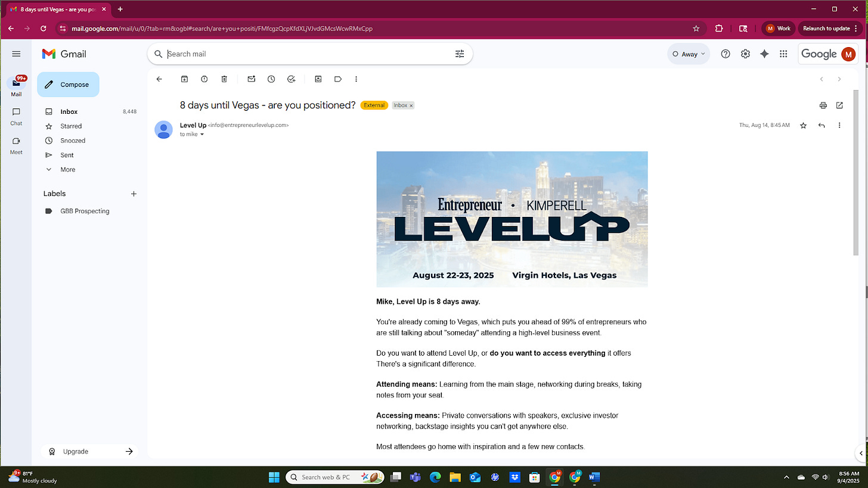Viewport: 868px width, 488px height.
Task: Open Google apps grid
Action: 783,54
